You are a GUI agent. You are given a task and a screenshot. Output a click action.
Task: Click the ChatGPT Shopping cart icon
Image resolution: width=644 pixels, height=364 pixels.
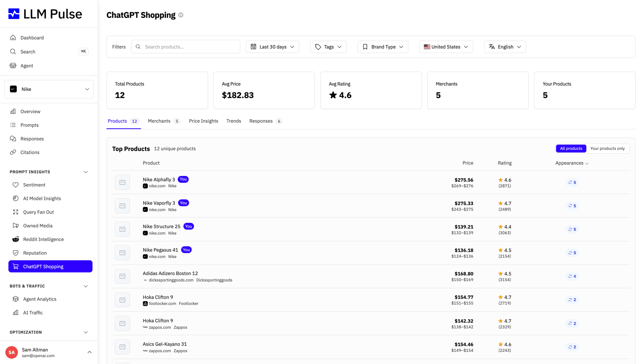[x=16, y=266]
